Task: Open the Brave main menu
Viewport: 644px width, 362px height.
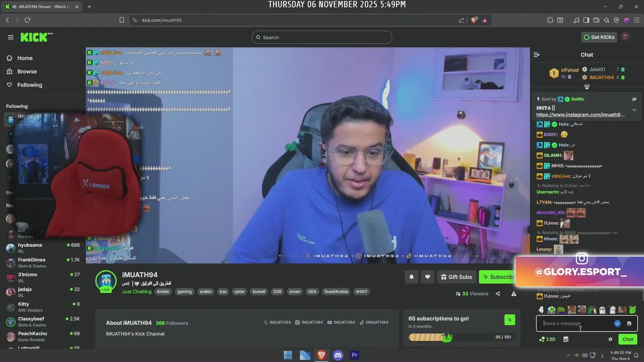Action: (636, 20)
